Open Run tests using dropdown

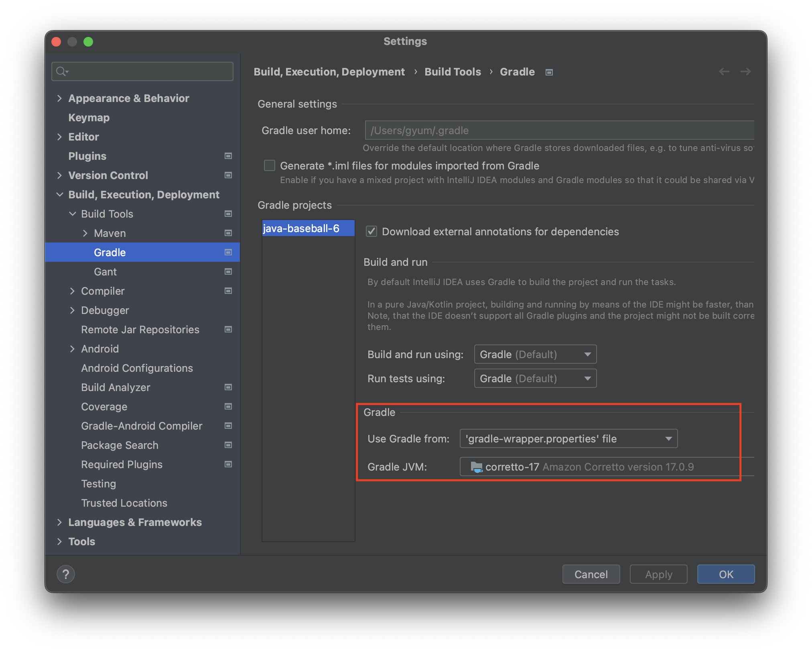(x=535, y=379)
